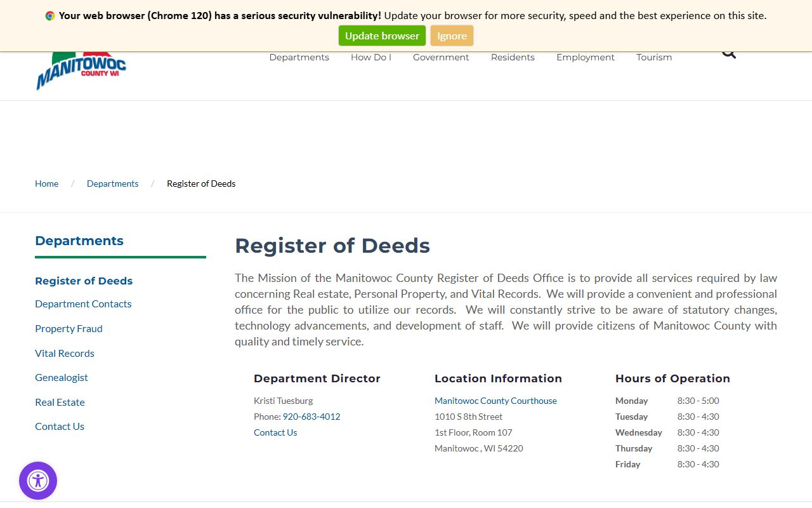The image size is (812, 508).
Task: Click the Friday row label
Action: point(627,464)
